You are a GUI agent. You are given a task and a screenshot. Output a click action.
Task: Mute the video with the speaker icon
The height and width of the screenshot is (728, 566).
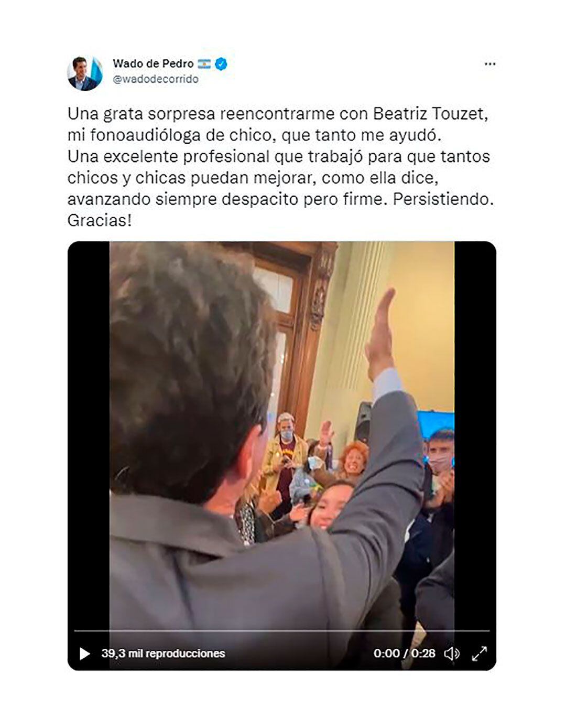451,654
